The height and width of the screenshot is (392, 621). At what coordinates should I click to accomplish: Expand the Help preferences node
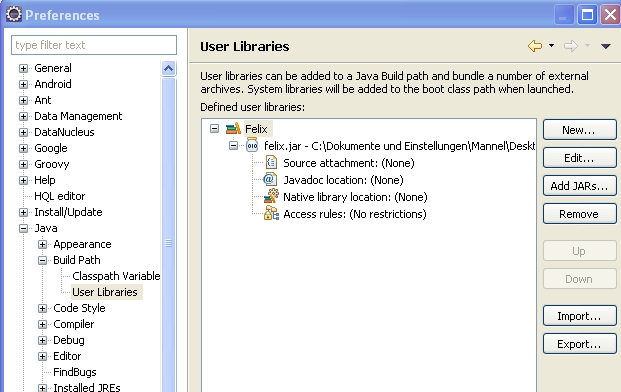pyautogui.click(x=23, y=181)
